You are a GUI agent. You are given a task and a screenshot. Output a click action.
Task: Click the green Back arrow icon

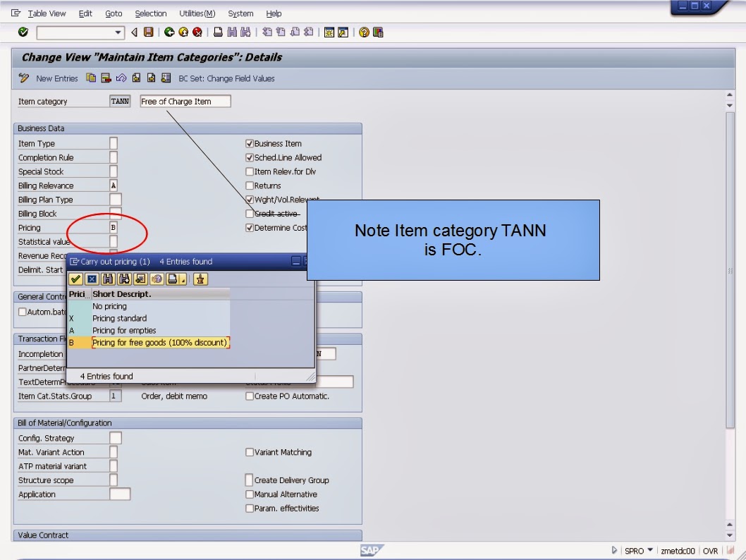click(x=169, y=32)
